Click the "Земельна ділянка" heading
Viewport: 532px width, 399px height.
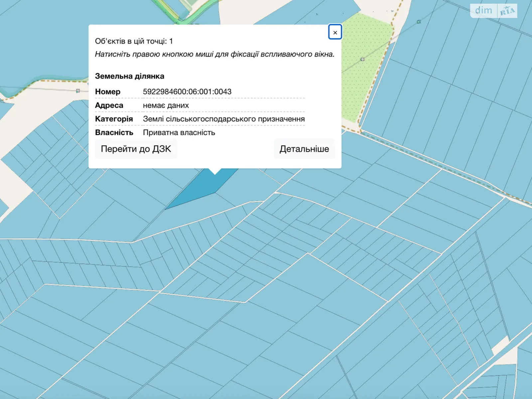(x=129, y=76)
